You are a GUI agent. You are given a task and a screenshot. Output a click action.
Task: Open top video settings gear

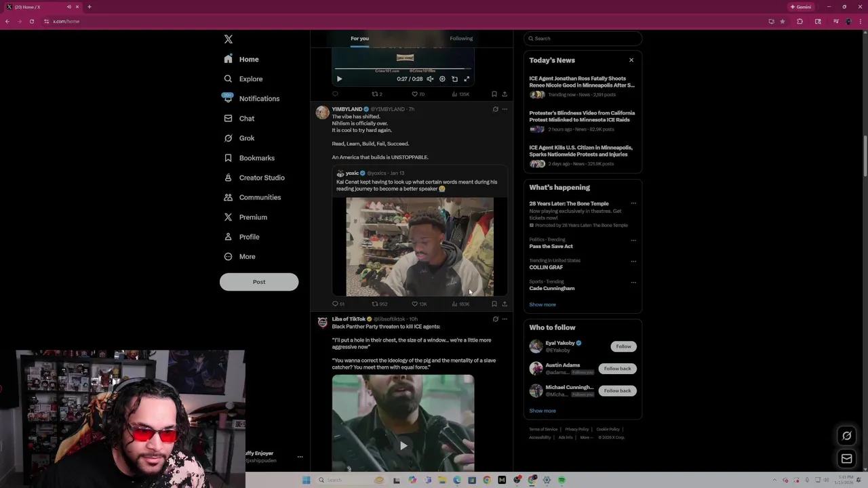point(442,79)
